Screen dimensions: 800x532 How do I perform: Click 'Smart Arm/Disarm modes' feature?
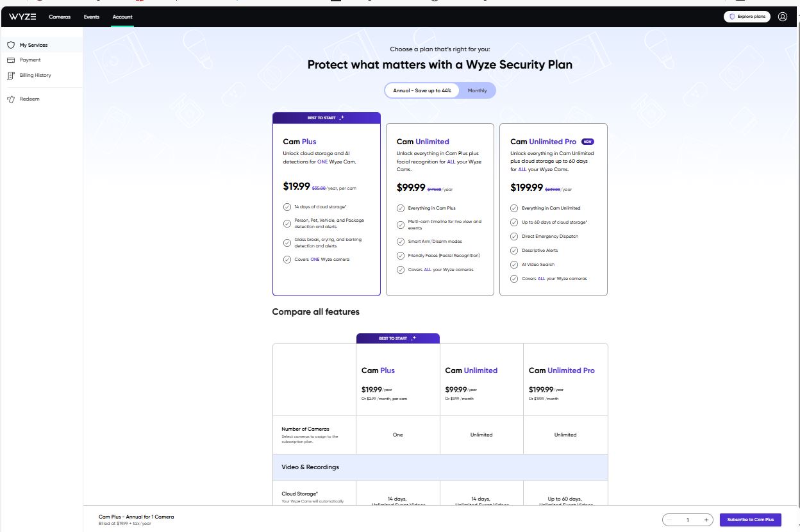point(435,242)
